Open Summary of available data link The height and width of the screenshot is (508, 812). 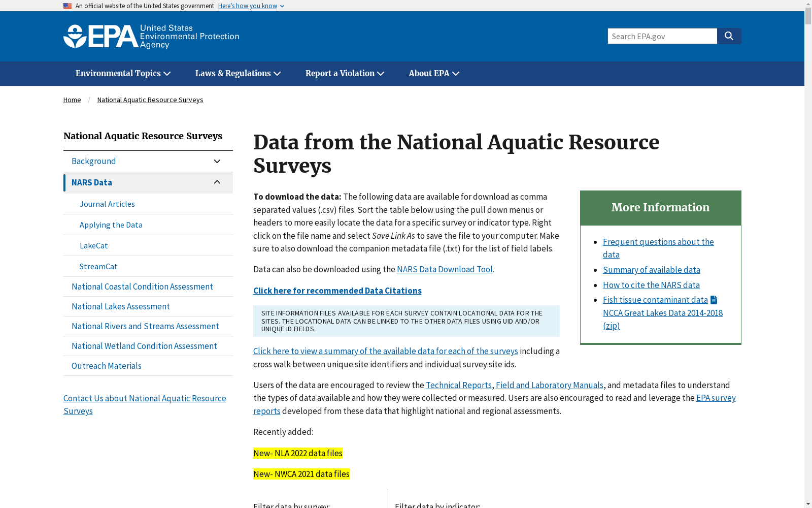pyautogui.click(x=652, y=270)
